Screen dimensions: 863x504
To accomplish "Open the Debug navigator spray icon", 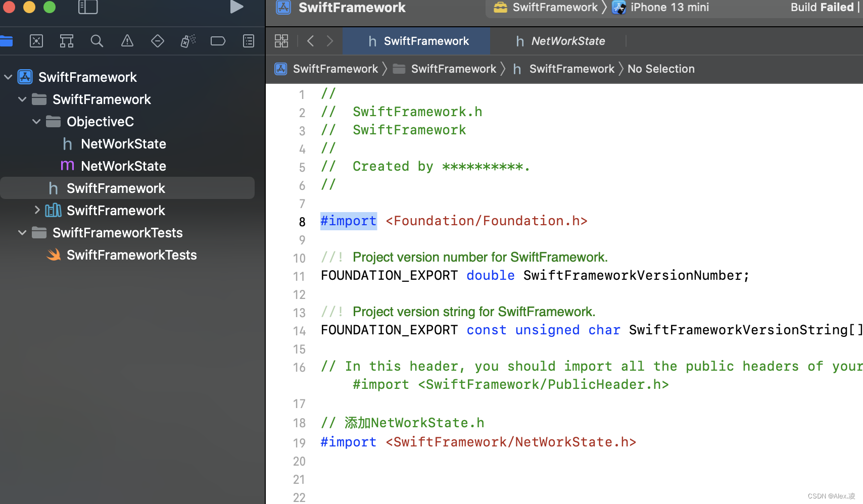I will [188, 41].
